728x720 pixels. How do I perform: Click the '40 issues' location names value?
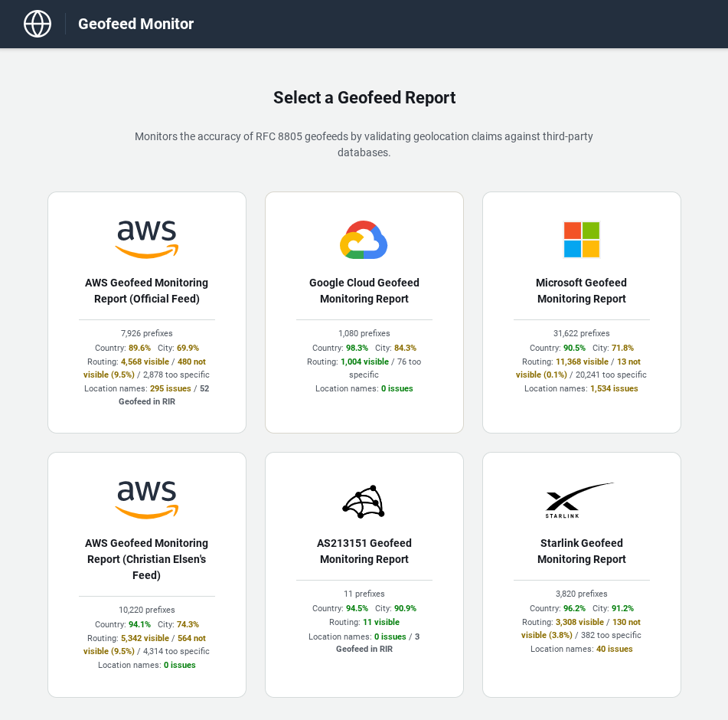(x=614, y=650)
